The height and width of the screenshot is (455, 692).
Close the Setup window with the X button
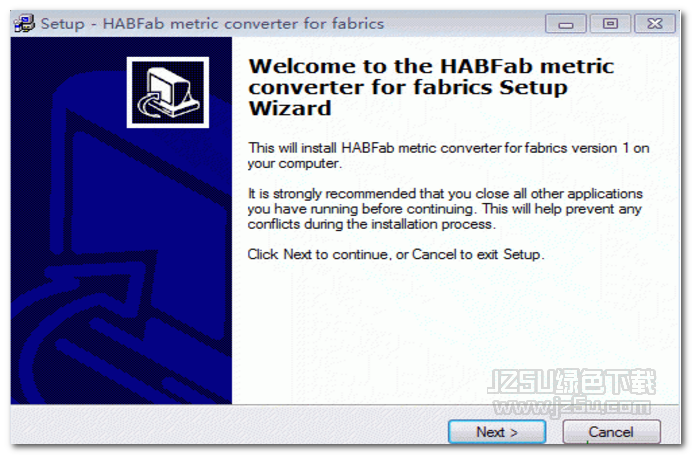(x=655, y=23)
